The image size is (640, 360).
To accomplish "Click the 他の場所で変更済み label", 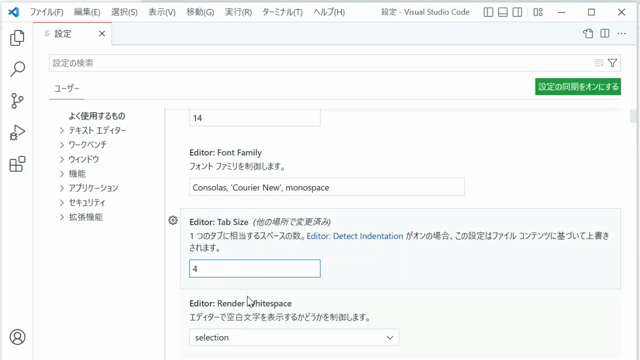I will tap(291, 222).
